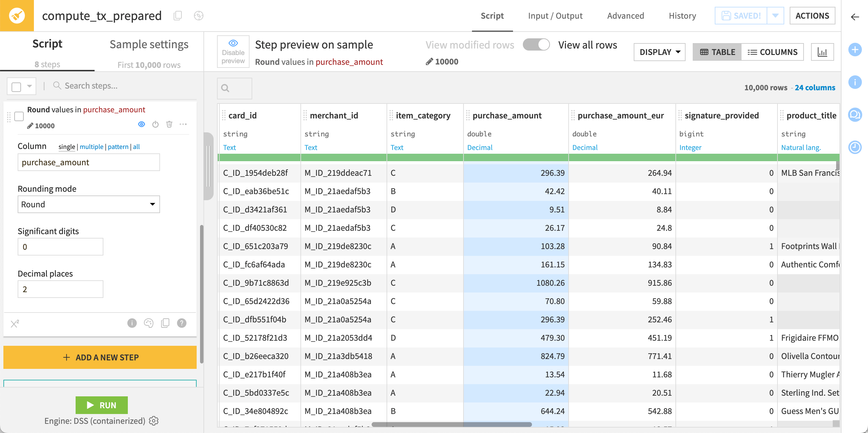
Task: Click the trash icon to delete the Round step
Action: (170, 124)
